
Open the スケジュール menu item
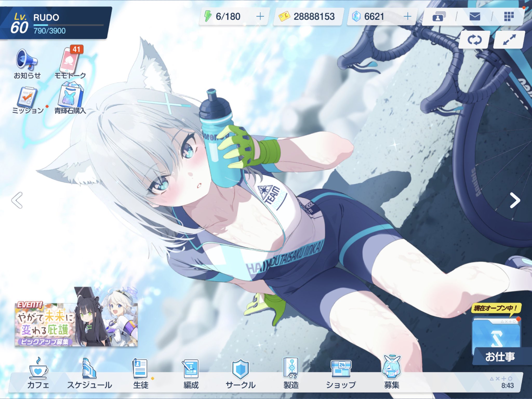coord(89,374)
